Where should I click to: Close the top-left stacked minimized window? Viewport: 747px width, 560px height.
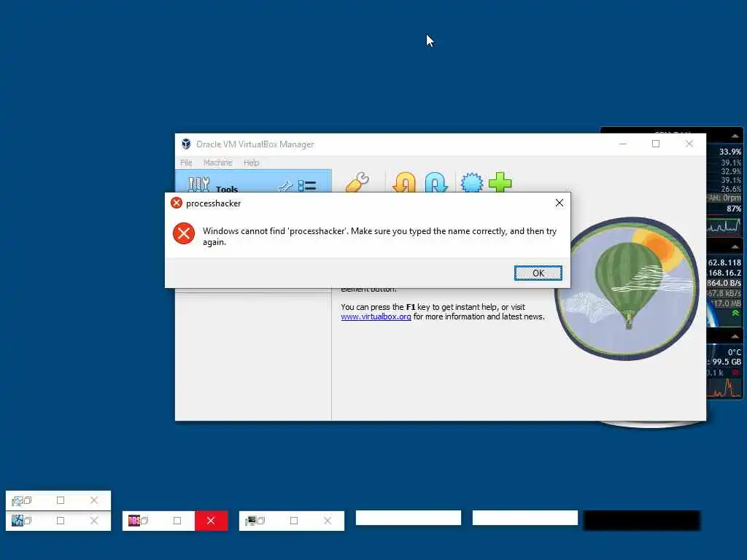[x=94, y=500]
